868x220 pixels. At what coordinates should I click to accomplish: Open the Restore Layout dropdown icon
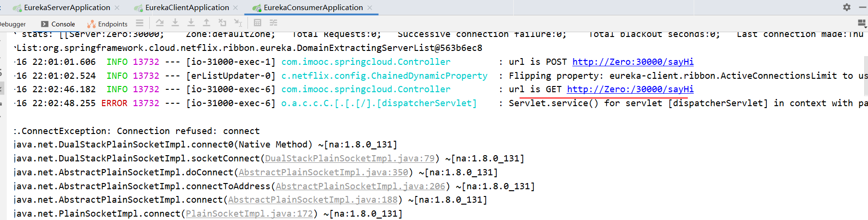click(x=862, y=23)
